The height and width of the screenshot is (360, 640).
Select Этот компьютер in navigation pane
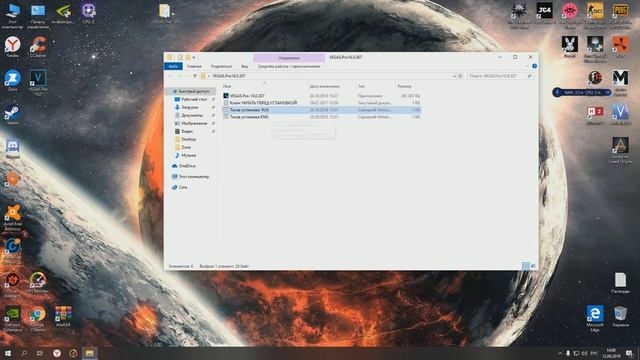click(x=193, y=177)
